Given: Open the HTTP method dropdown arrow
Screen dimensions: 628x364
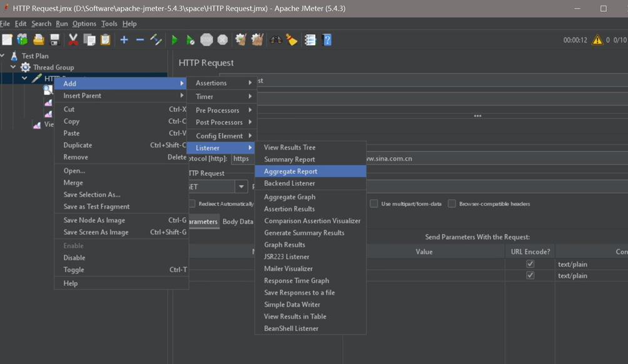Looking at the screenshot, I should 241,186.
